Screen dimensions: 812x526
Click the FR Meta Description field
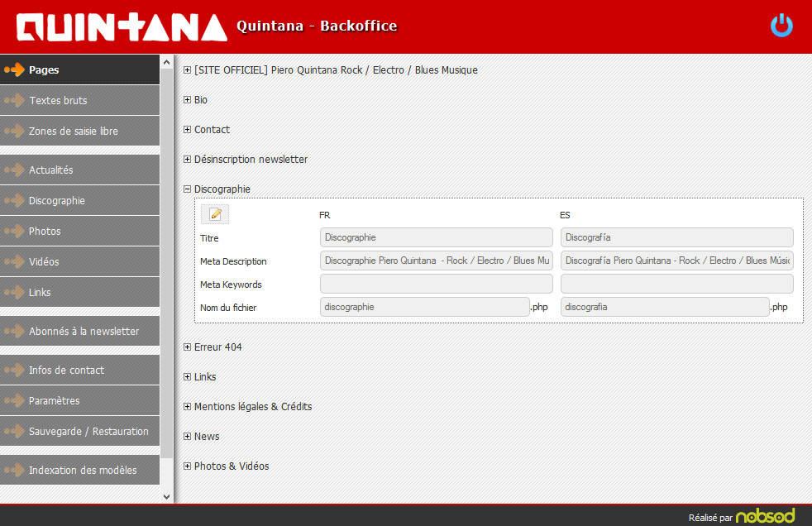[x=436, y=261]
